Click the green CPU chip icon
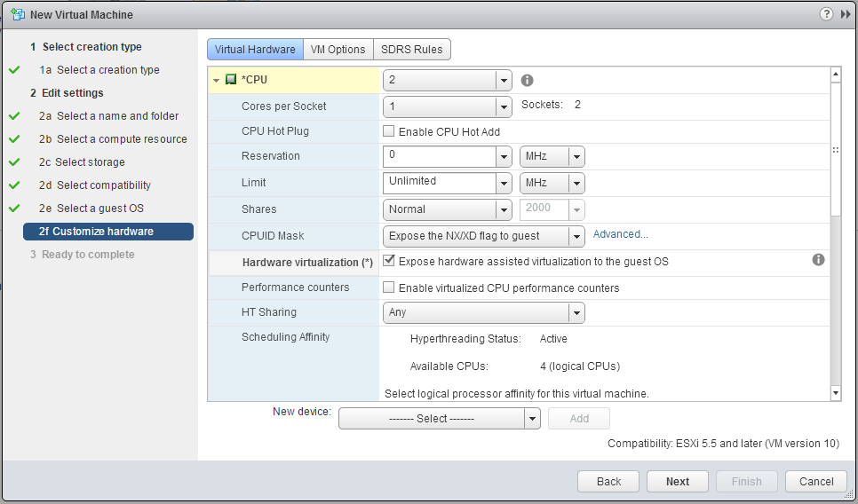 click(231, 80)
